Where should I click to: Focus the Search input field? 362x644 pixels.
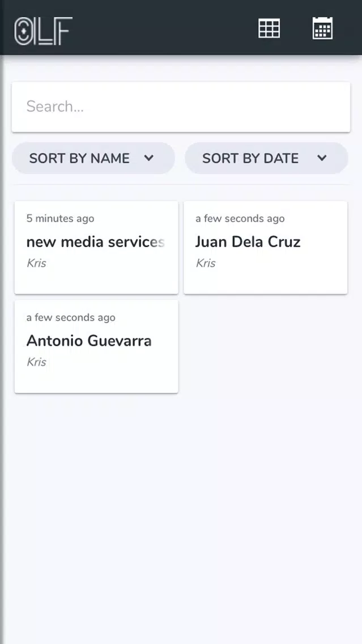point(181,107)
